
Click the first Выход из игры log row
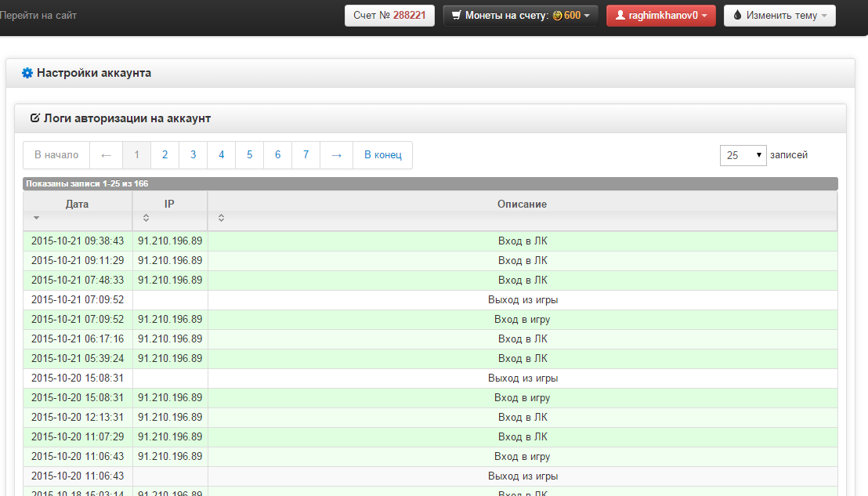430,300
